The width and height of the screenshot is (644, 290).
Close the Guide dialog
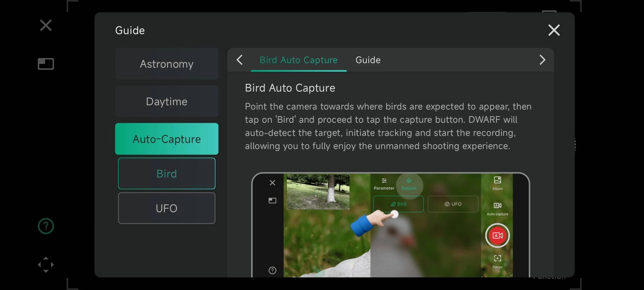coord(554,30)
